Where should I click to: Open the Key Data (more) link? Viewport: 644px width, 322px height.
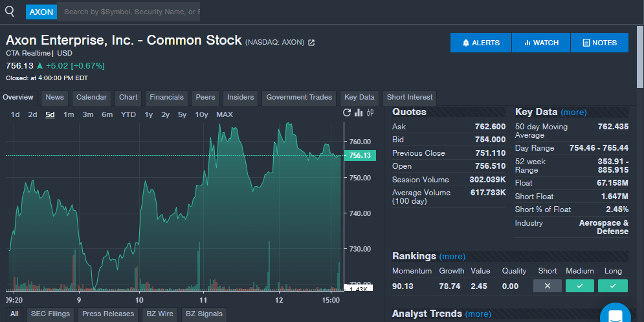click(573, 113)
